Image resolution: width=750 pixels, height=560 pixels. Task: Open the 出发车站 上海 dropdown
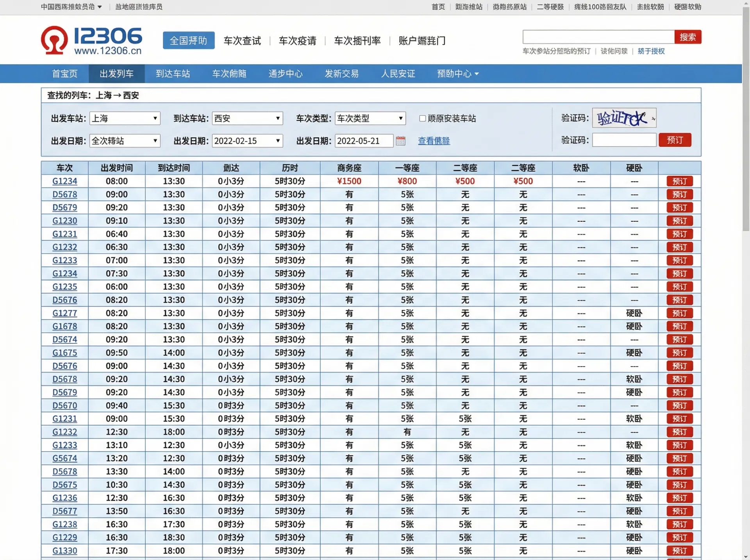point(125,118)
